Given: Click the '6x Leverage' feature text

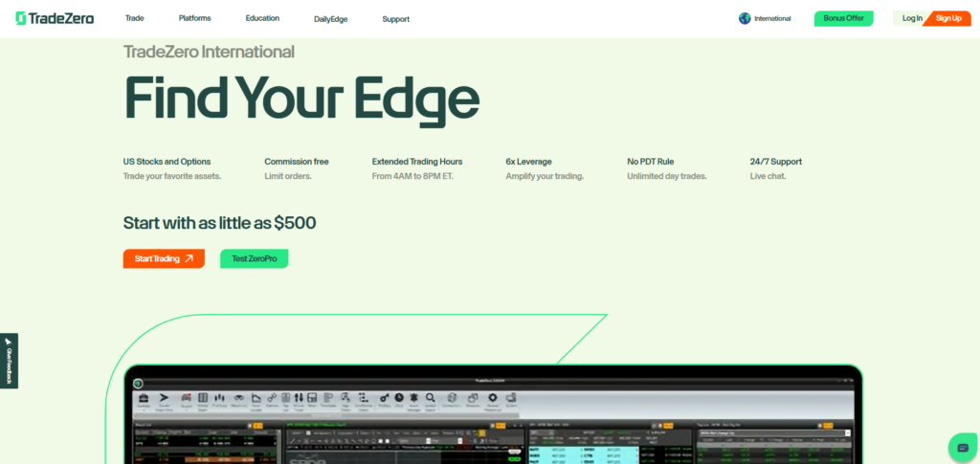Looking at the screenshot, I should pyautogui.click(x=528, y=162).
